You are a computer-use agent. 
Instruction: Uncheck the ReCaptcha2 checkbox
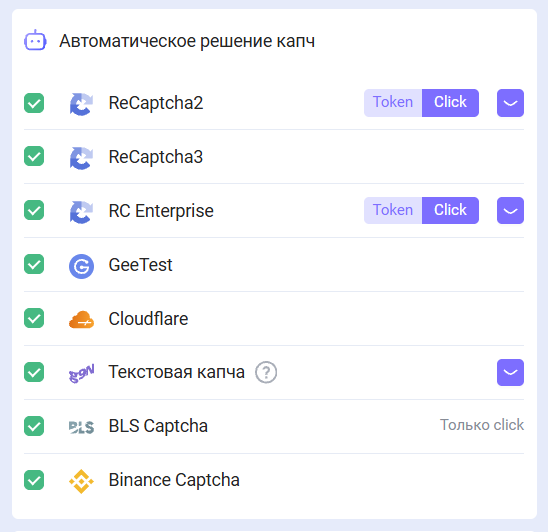point(34,103)
